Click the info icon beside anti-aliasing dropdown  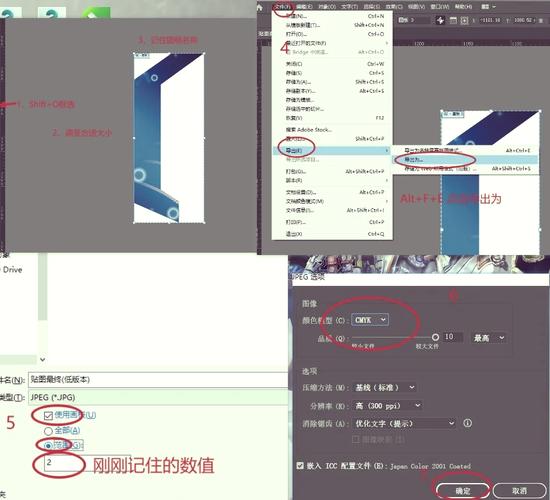pyautogui.click(x=467, y=423)
